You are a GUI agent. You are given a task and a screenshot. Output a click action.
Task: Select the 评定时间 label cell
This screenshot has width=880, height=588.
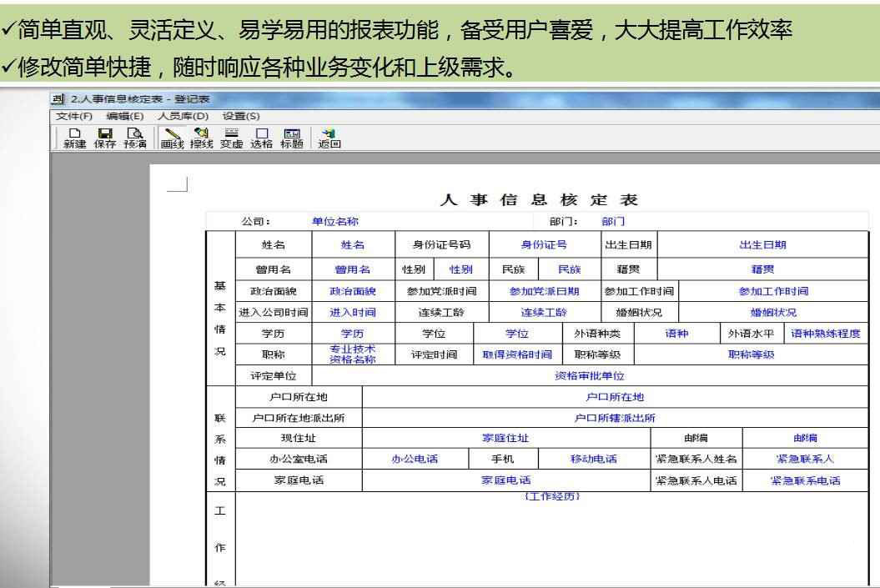tap(435, 354)
